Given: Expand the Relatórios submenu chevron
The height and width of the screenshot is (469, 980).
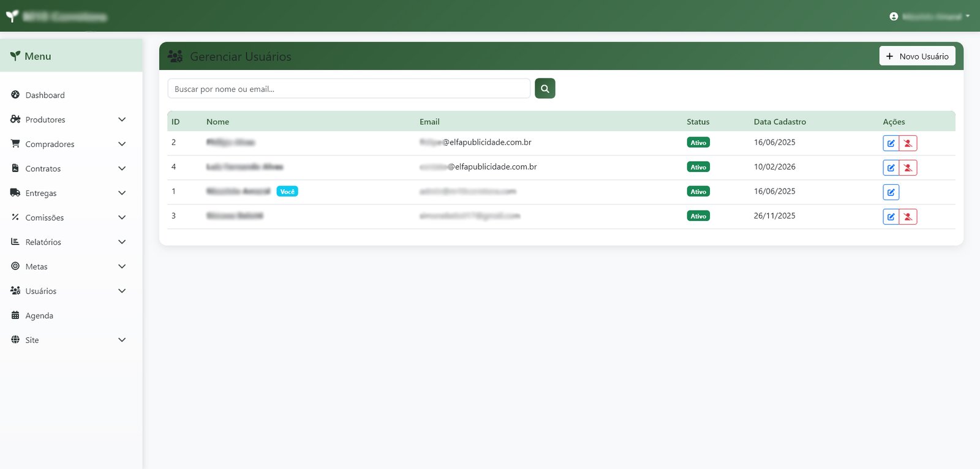Looking at the screenshot, I should 122,242.
